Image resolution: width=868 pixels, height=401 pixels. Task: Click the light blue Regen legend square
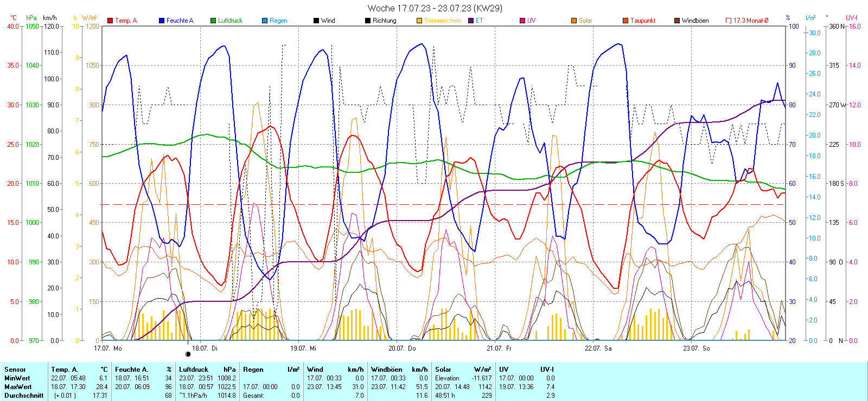[265, 21]
